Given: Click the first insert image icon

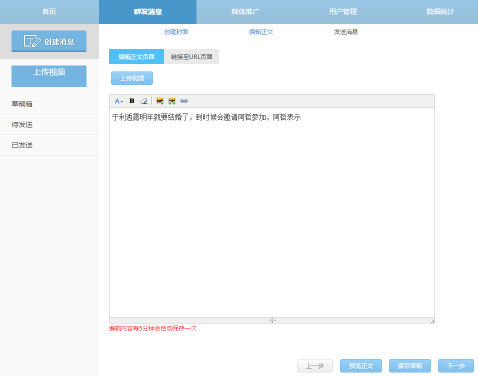Looking at the screenshot, I should pos(160,101).
